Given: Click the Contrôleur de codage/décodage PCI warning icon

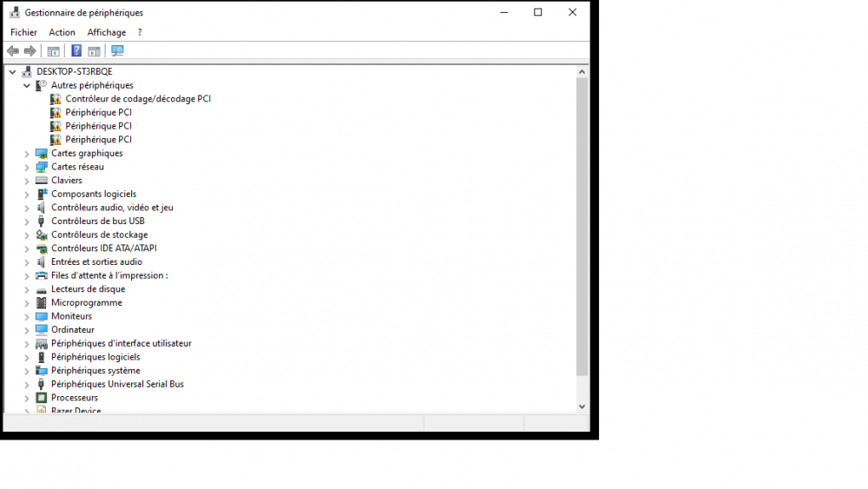Looking at the screenshot, I should [56, 98].
